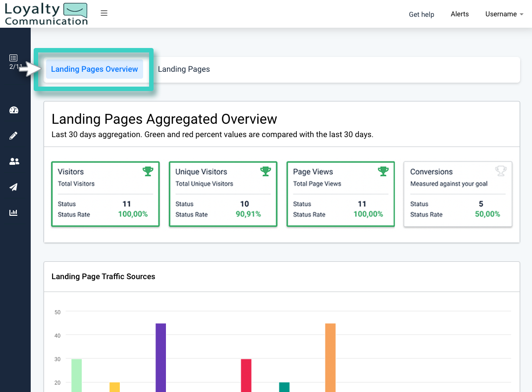Image resolution: width=532 pixels, height=392 pixels.
Task: Click the trophy on the Unique Visitors card
Action: click(266, 170)
